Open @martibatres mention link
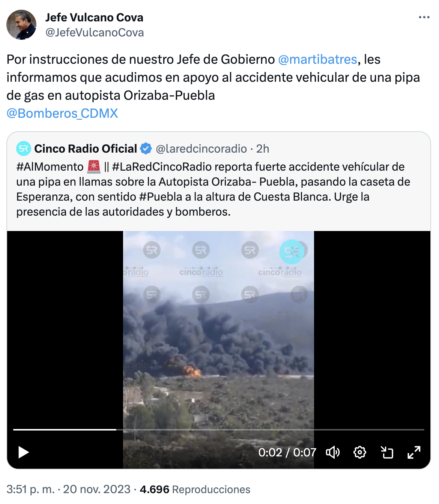The height and width of the screenshot is (504, 439). (x=317, y=59)
